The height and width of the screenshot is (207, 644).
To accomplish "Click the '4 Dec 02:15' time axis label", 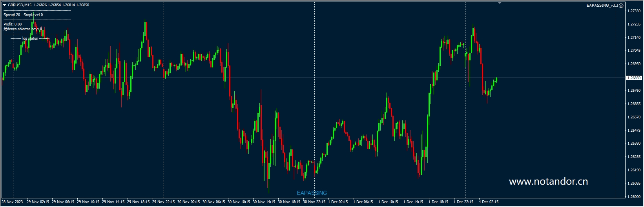I will tap(489, 202).
